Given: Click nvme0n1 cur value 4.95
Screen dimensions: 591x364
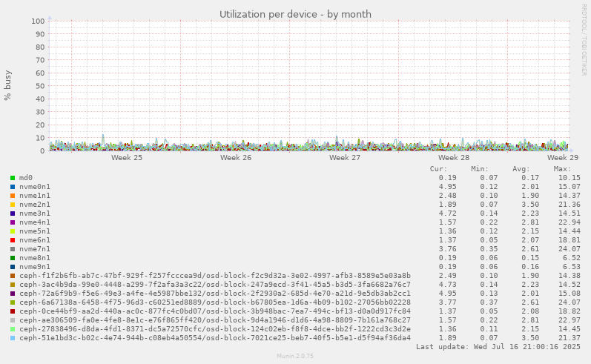Looking at the screenshot, I should click(447, 187).
